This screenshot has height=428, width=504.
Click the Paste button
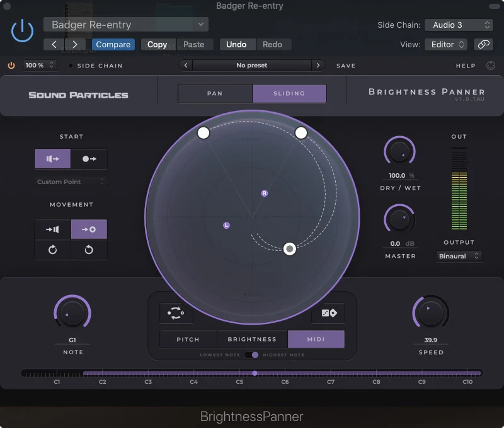click(x=194, y=44)
